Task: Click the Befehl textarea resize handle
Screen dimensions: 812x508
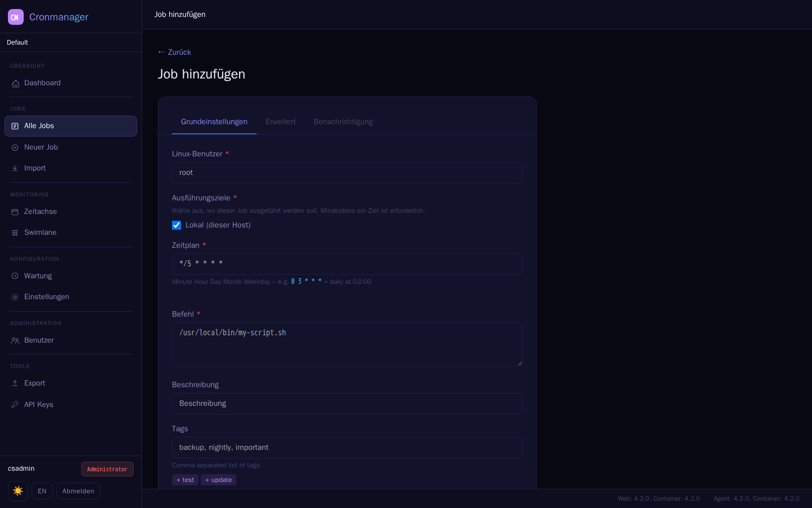Action: 519,363
